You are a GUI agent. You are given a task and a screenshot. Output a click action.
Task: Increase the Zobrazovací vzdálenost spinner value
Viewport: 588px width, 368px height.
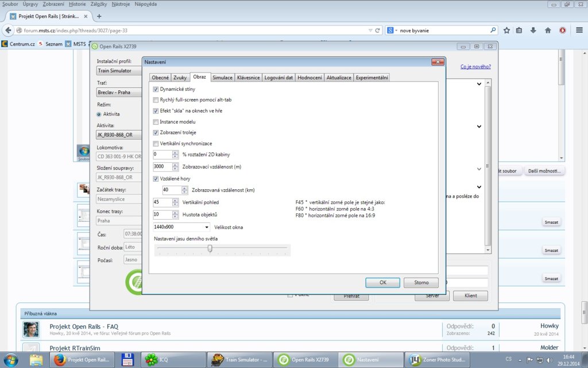click(x=175, y=164)
